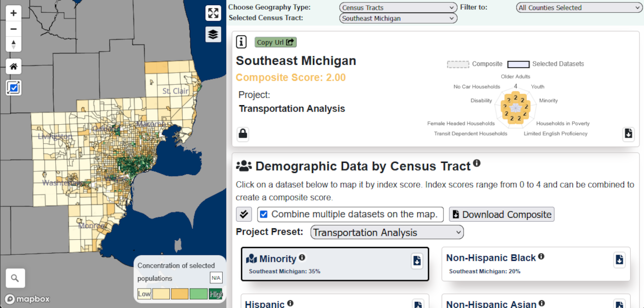Screen dimensions: 644x308
Task: Toggle the blue checkbox selection tool on map
Action: [13, 88]
